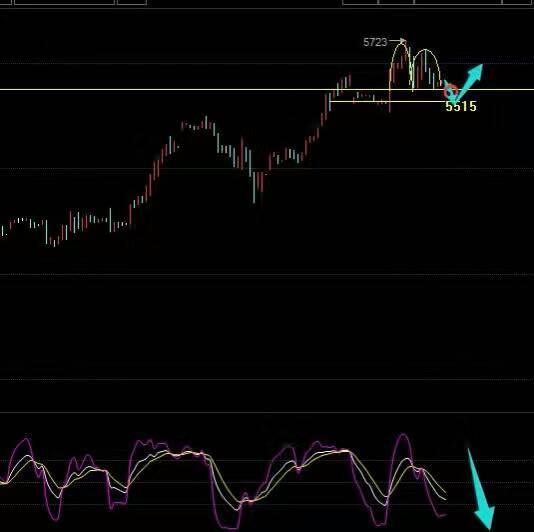The image size is (534, 532).
Task: Select the cyan upward arrow near 5515
Action: coord(464,82)
